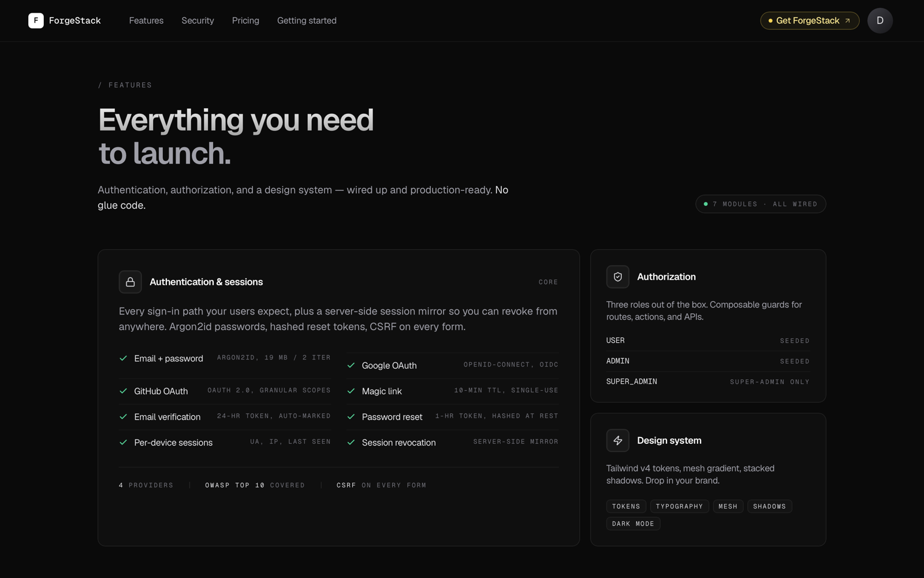Click the OPENID-CONNECT, OIDC note
This screenshot has width=924, height=578.
point(511,365)
